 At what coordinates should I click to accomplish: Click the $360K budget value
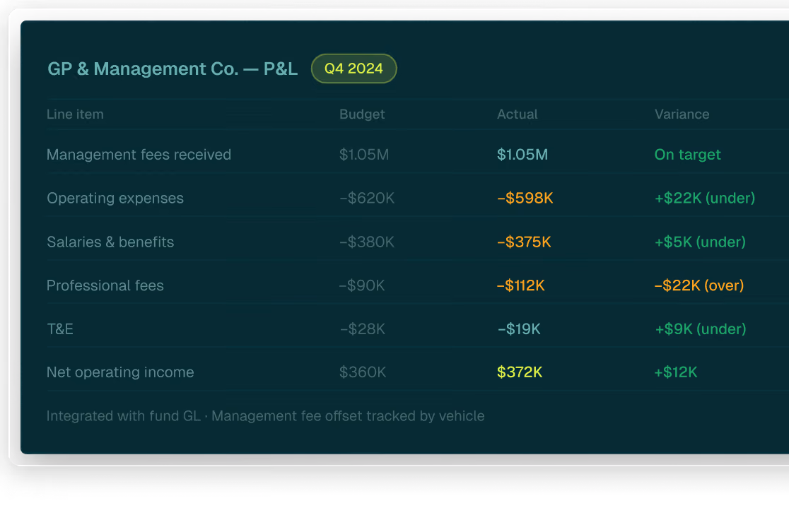pos(362,372)
